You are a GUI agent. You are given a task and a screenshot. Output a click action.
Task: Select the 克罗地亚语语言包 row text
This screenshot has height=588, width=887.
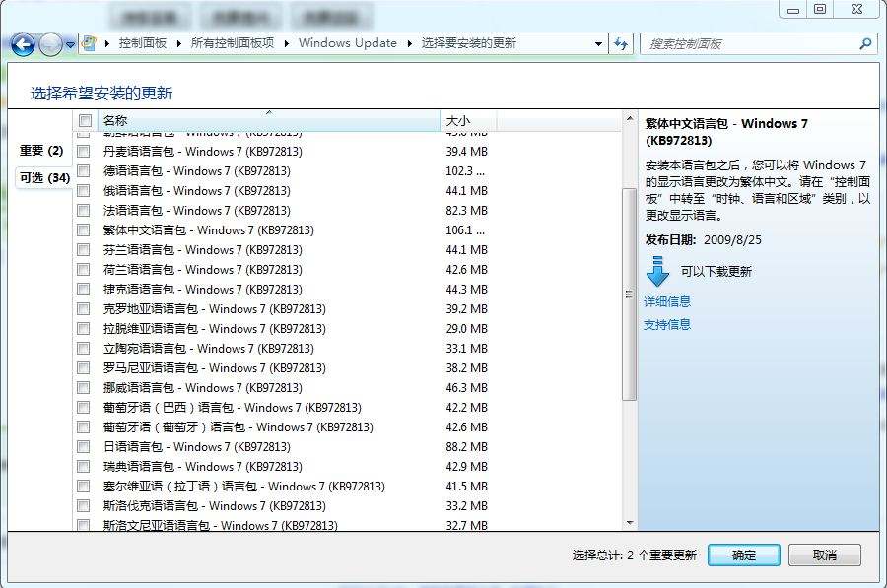click(215, 308)
